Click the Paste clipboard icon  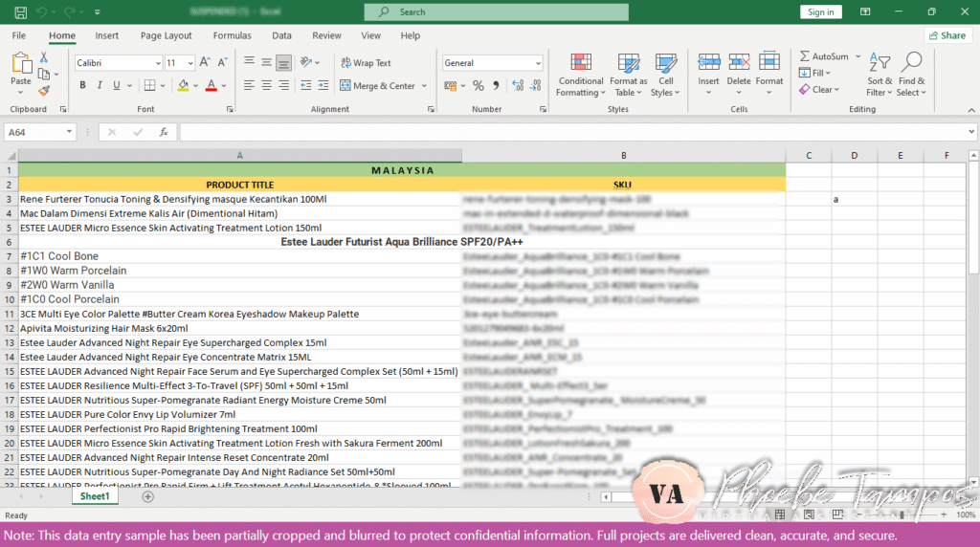pyautogui.click(x=21, y=63)
